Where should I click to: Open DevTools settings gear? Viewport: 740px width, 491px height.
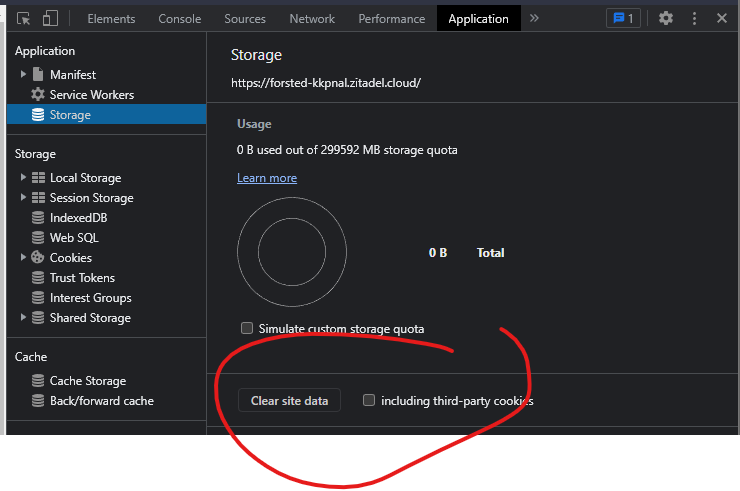(666, 18)
